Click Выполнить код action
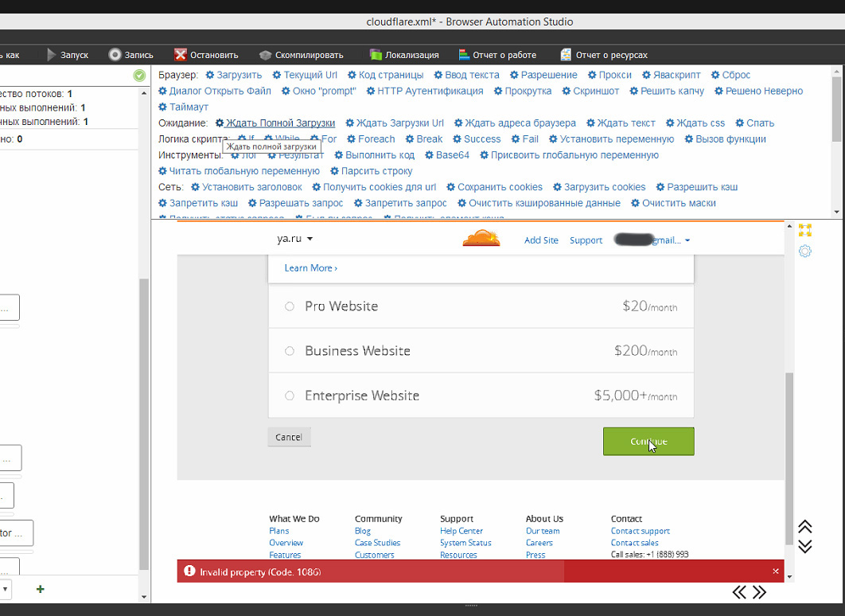This screenshot has width=845, height=616. tap(375, 155)
